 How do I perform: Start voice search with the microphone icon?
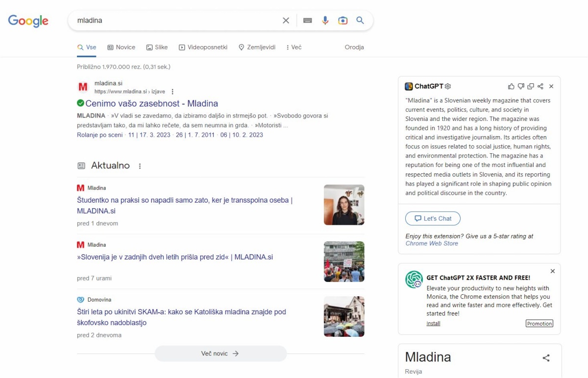[x=325, y=21]
